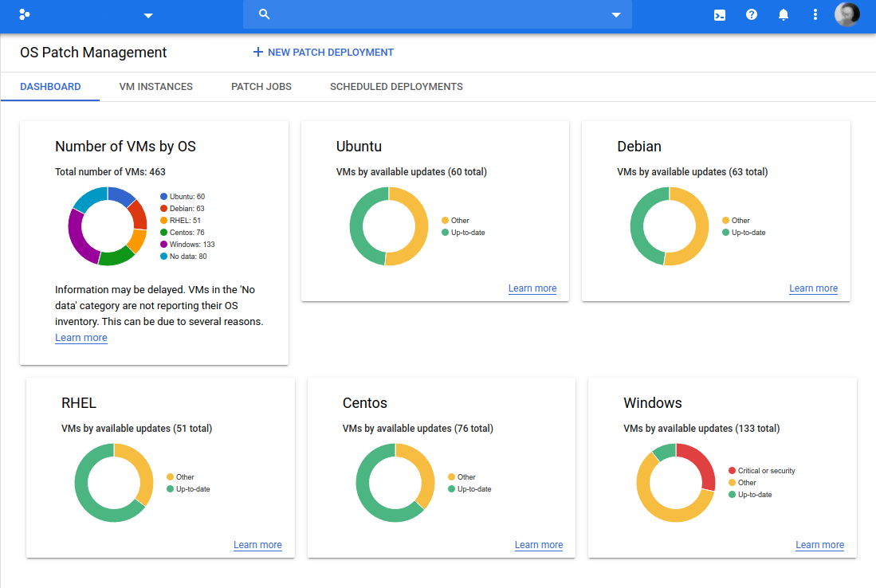Open the three-dot more options menu

815,14
